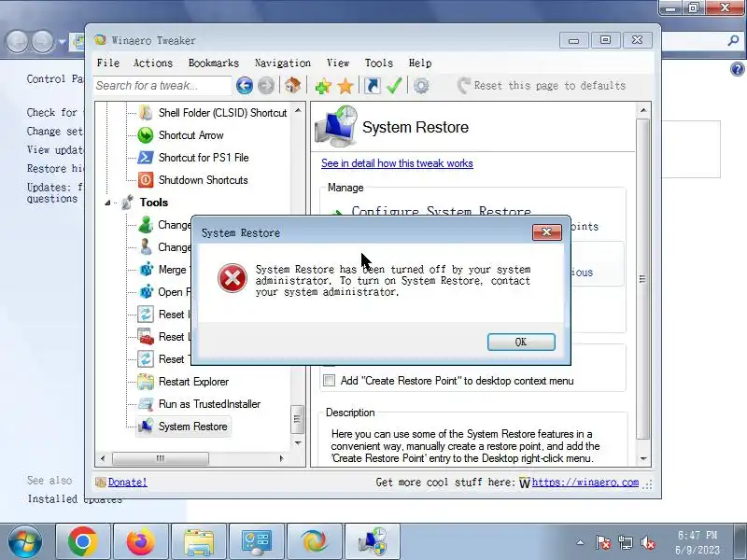747x560 pixels.
Task: Select the Tools category label
Action: click(x=154, y=203)
